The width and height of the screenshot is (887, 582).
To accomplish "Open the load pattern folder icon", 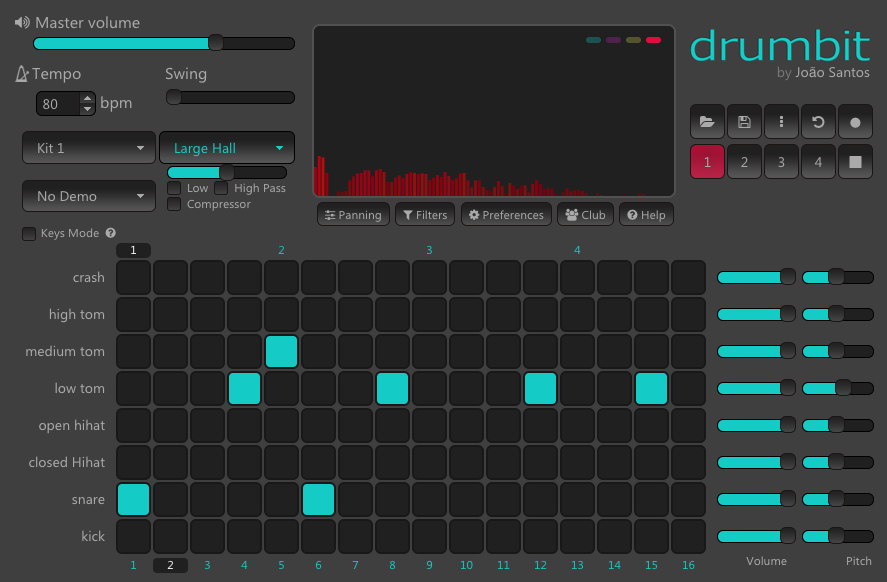I will click(x=707, y=122).
